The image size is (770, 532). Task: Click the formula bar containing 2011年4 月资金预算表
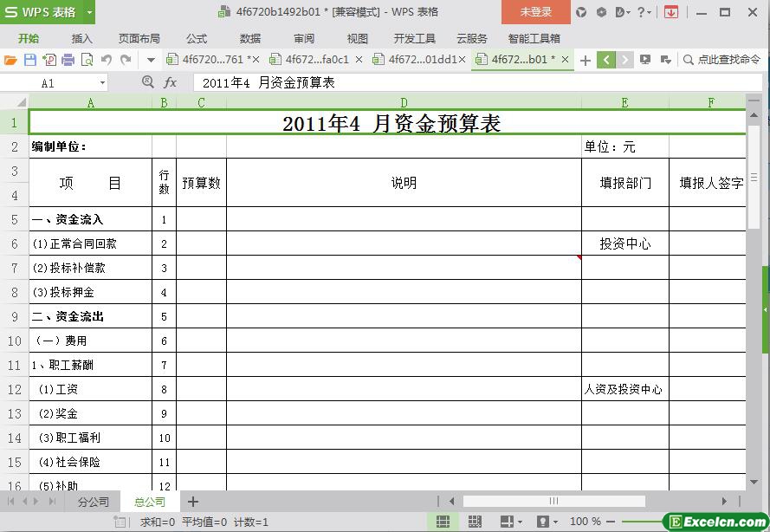point(477,82)
